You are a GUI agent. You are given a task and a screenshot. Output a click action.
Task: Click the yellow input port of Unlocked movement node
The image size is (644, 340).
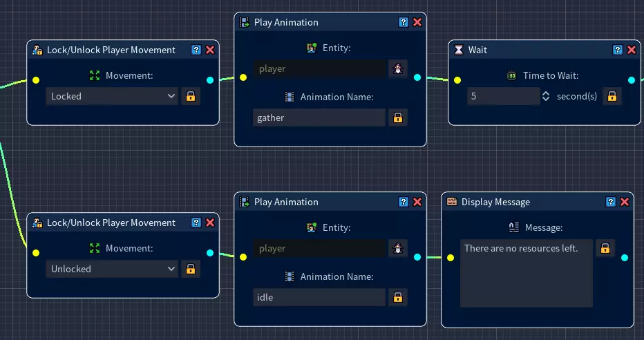point(36,253)
